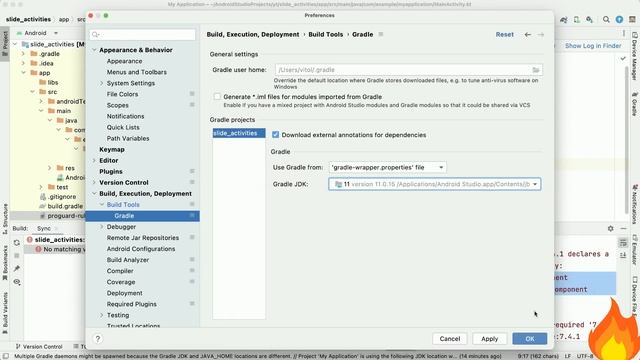Click Build Tools in breadcrumb
Screen dimensions: 640x360
click(325, 35)
